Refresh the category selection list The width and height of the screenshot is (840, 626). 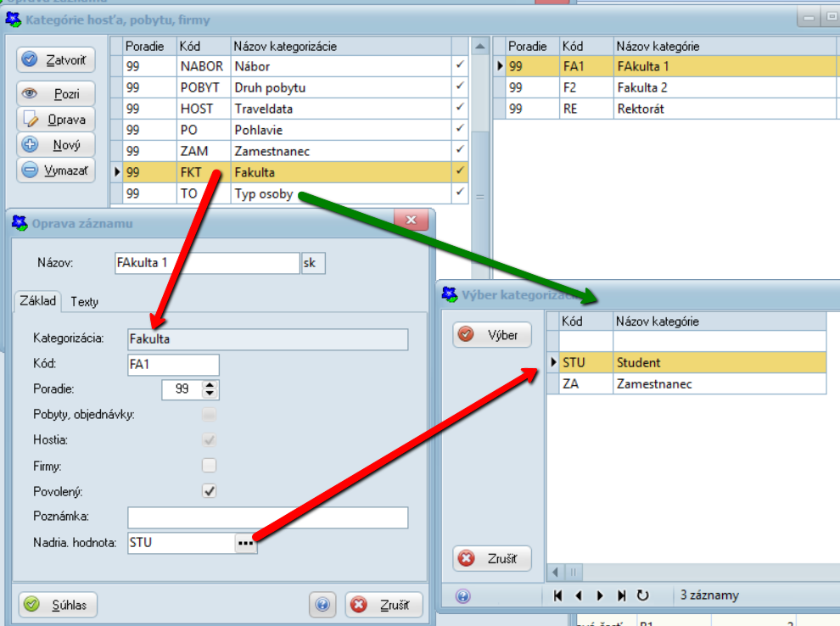click(642, 595)
